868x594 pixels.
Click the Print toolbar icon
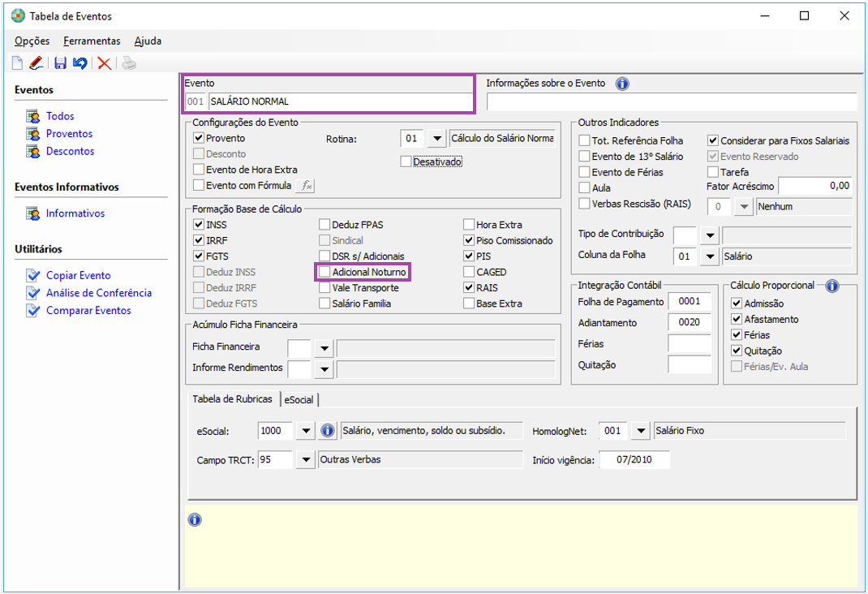pos(128,63)
